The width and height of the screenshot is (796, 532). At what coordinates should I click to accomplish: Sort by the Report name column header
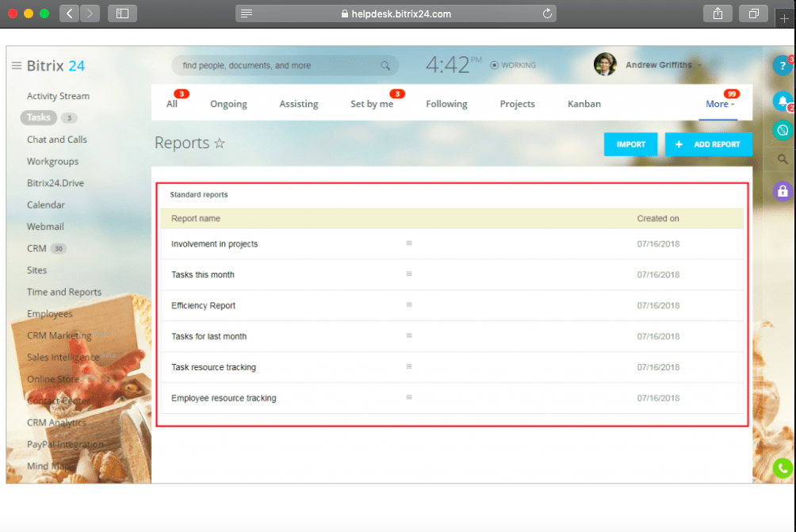tap(196, 219)
